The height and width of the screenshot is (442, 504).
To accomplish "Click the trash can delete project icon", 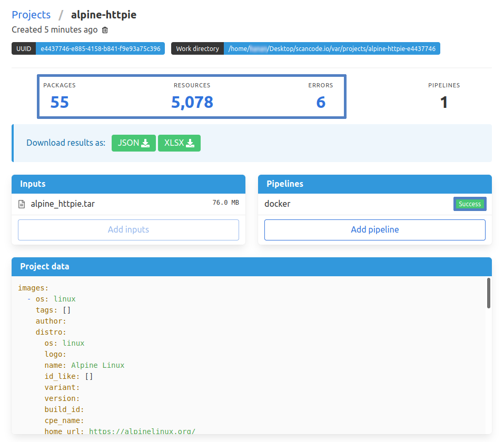I will point(105,30).
